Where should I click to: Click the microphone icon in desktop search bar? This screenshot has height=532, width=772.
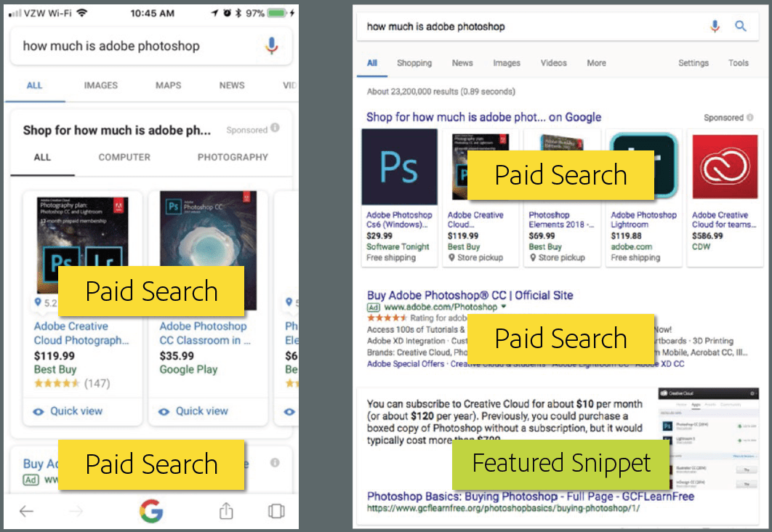click(x=715, y=26)
